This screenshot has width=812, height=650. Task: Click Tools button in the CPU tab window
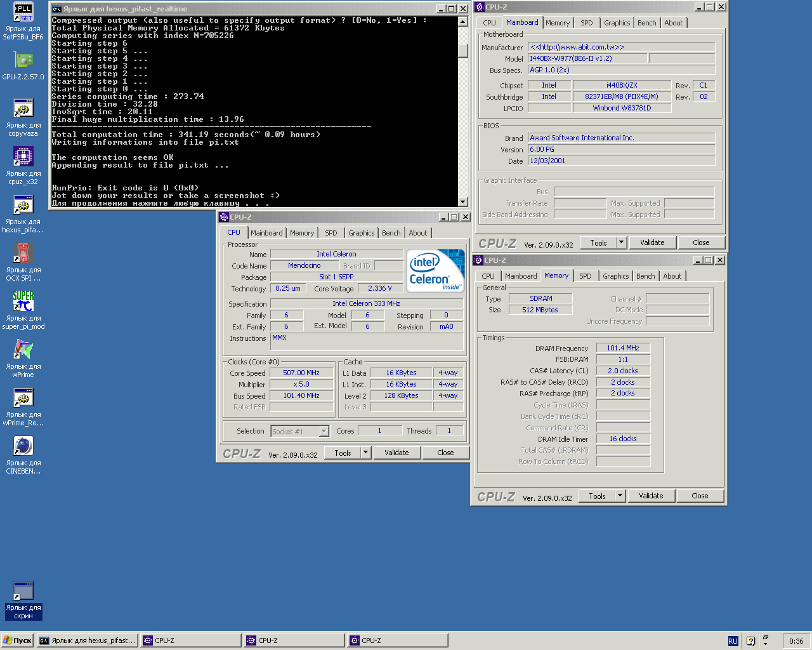(x=343, y=453)
